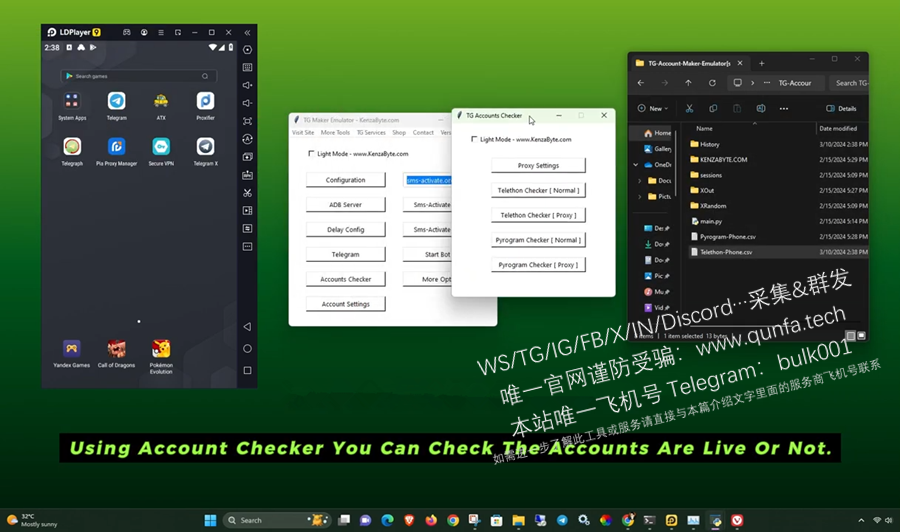The width and height of the screenshot is (900, 532).
Task: Open Configuration in TG Maker Emulator
Action: point(346,180)
